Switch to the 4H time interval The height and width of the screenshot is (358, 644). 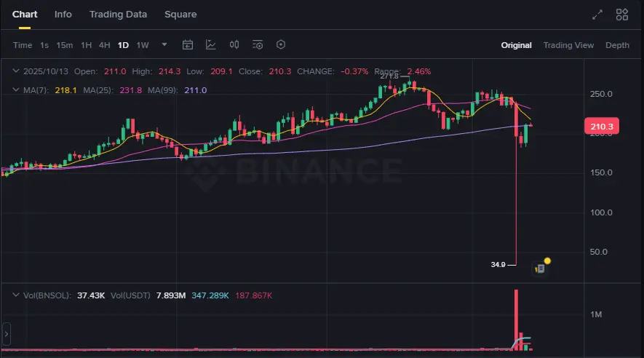[x=105, y=45]
